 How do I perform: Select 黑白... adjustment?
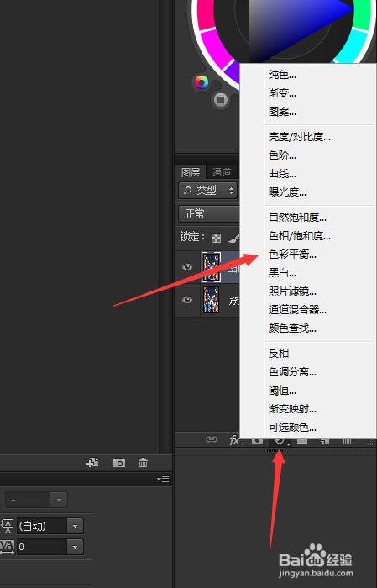coord(282,273)
